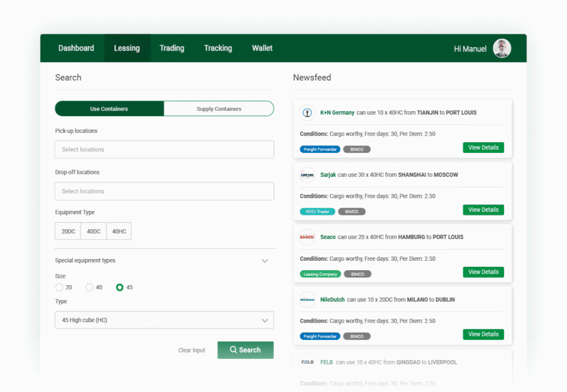The width and height of the screenshot is (567, 392).
Task: Select the size 20 radio button
Action: pyautogui.click(x=59, y=287)
